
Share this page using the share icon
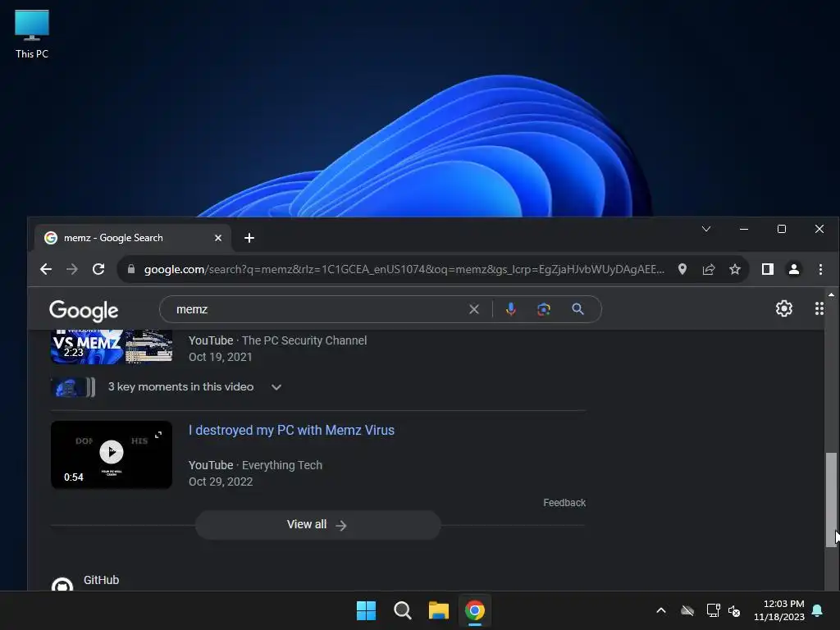pos(709,269)
